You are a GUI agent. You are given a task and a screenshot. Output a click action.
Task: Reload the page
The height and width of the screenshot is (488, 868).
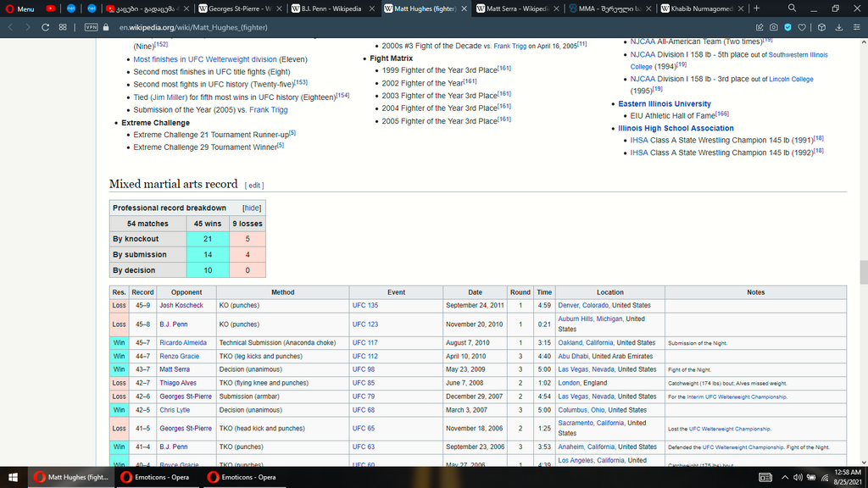point(46,27)
